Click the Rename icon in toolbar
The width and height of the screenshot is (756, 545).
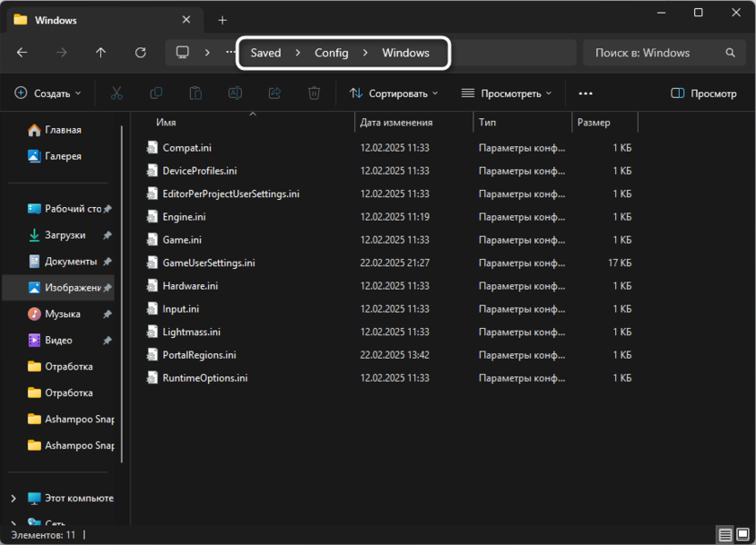[x=234, y=93]
